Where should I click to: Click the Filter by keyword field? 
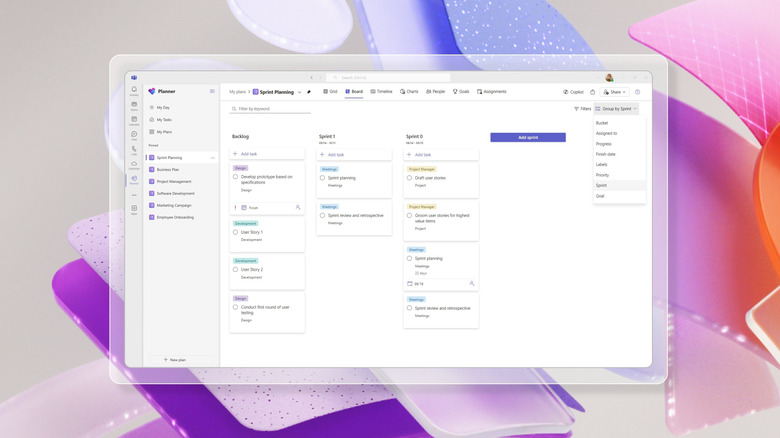pyautogui.click(x=270, y=109)
